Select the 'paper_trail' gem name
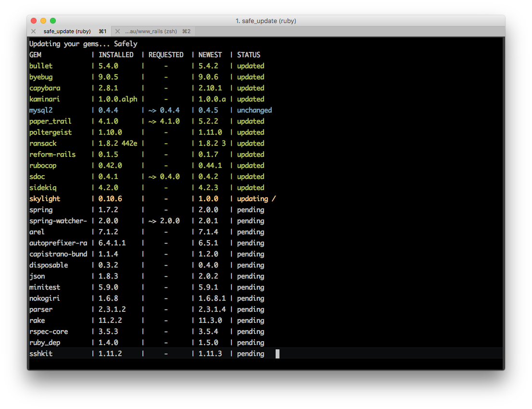The image size is (532, 409). click(50, 121)
